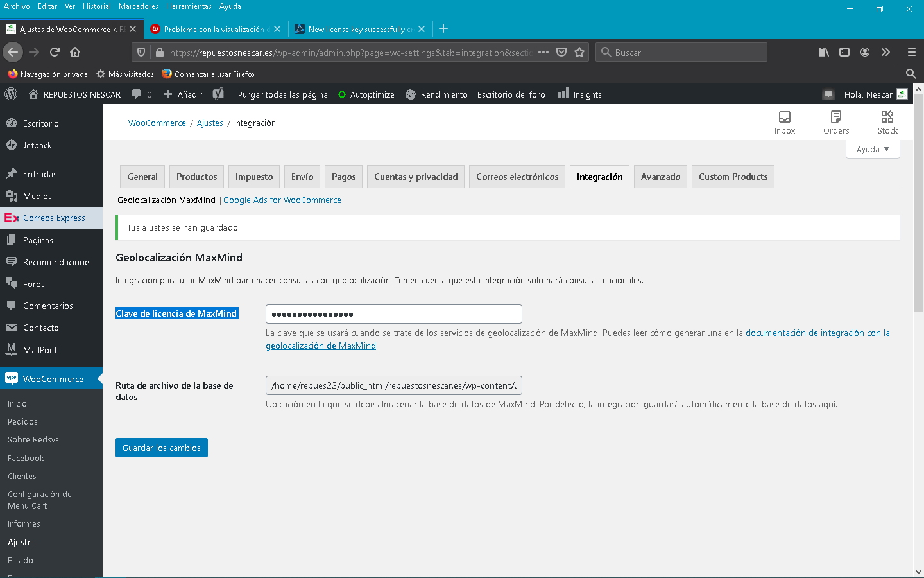
Task: Switch to Correos electrónicos tab
Action: (517, 177)
